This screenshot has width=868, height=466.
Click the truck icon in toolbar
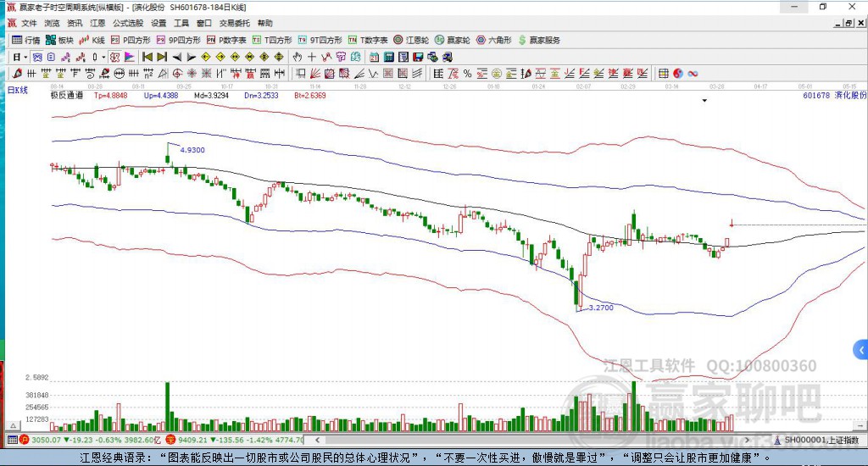coord(448,57)
